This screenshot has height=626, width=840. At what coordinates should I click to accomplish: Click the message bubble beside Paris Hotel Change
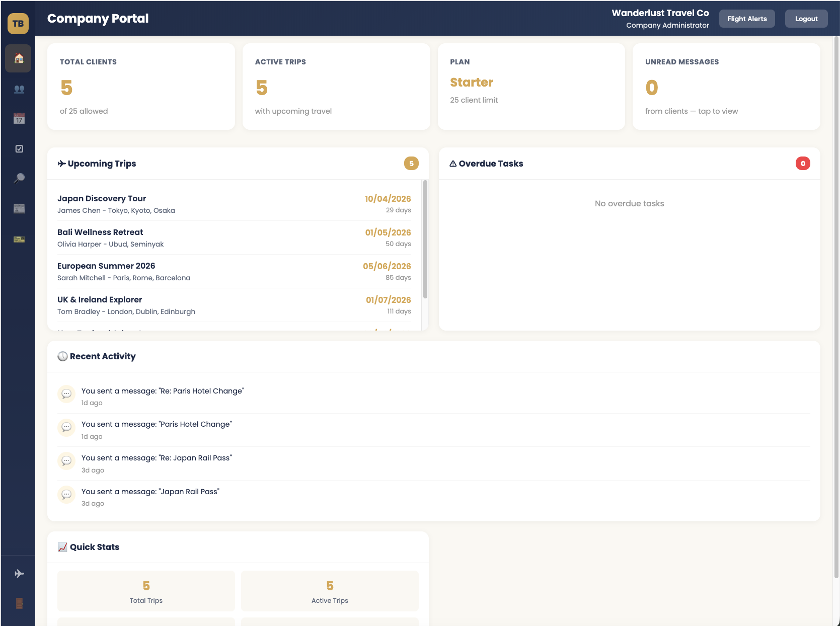66,428
